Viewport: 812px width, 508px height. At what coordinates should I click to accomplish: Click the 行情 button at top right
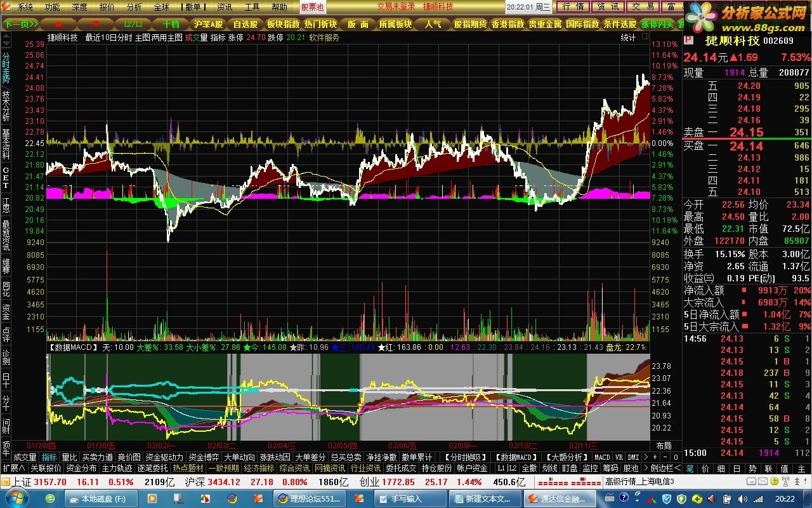coord(573,6)
